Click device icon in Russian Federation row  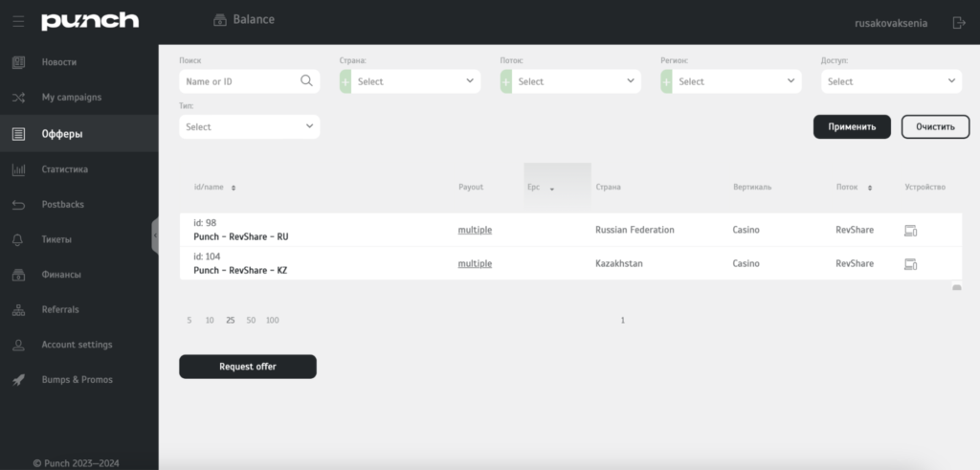911,231
